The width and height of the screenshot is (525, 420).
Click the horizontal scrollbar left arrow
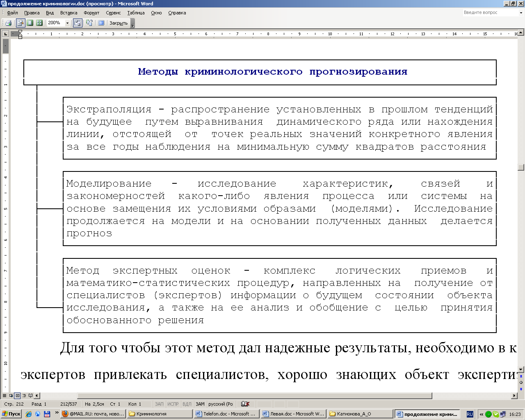(x=37, y=396)
